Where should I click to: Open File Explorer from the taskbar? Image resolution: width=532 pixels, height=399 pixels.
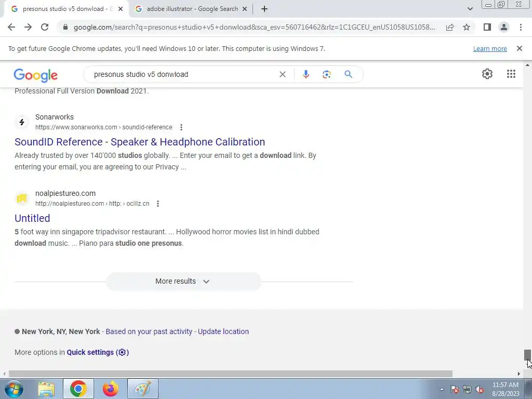pos(46,389)
